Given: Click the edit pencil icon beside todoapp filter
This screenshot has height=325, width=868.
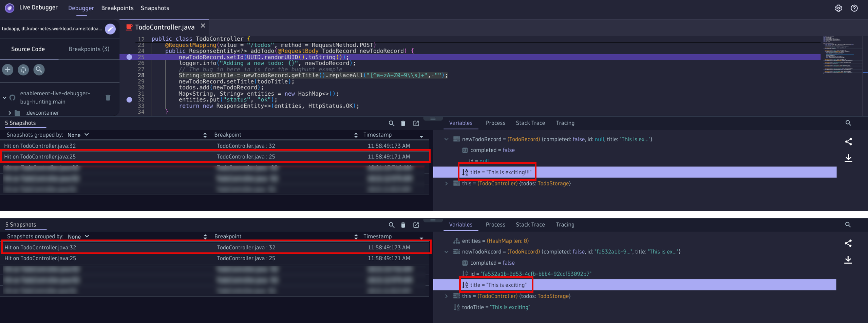Looking at the screenshot, I should coord(110,29).
